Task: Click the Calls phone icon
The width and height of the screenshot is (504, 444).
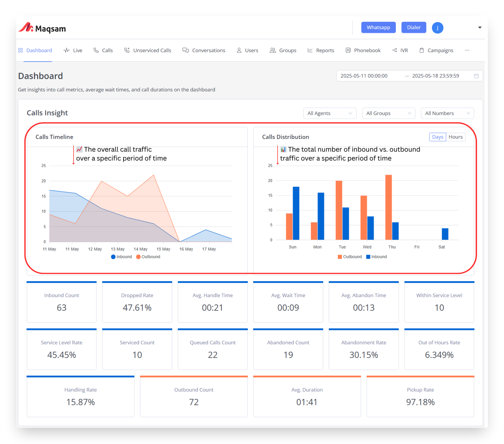Action: click(96, 50)
